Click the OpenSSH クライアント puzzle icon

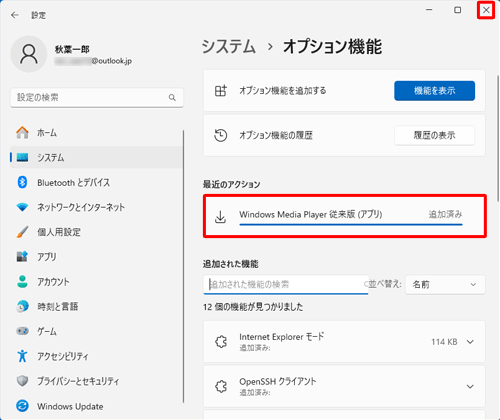click(221, 386)
